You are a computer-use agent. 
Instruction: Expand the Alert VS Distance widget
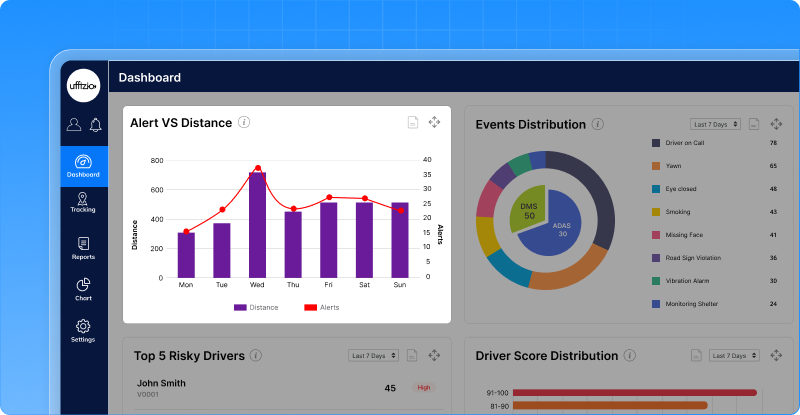click(x=435, y=122)
